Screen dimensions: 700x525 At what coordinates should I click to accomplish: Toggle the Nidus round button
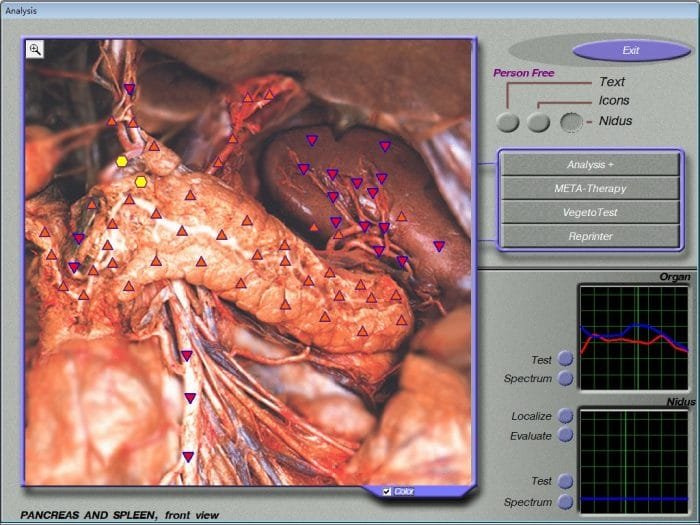(571, 122)
